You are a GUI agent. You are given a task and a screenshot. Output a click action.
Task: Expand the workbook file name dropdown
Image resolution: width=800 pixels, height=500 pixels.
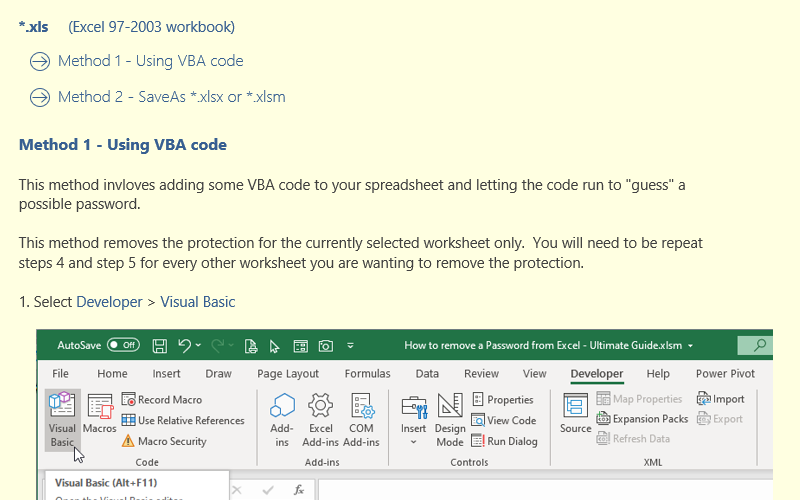point(690,346)
